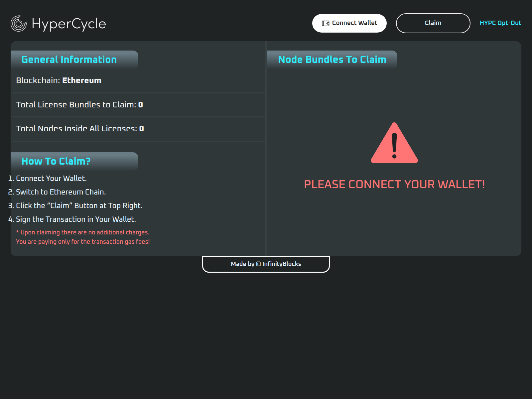Viewport: 532px width, 399px height.
Task: Open the Made by InfinityBlocks link
Action: coord(266,264)
